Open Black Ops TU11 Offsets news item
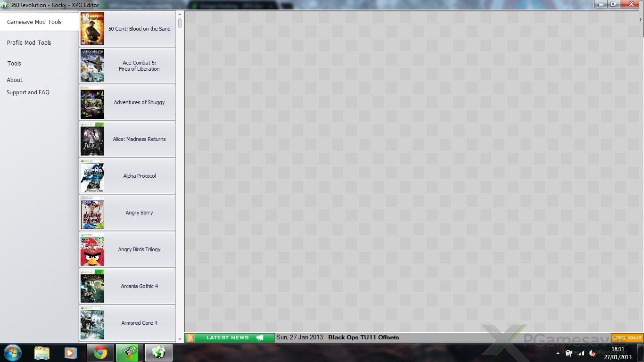 363,337
